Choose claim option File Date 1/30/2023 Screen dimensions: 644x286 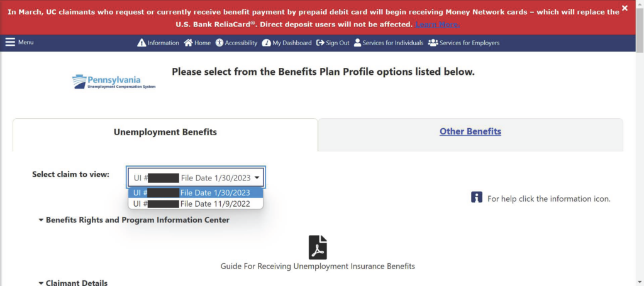[195, 193]
